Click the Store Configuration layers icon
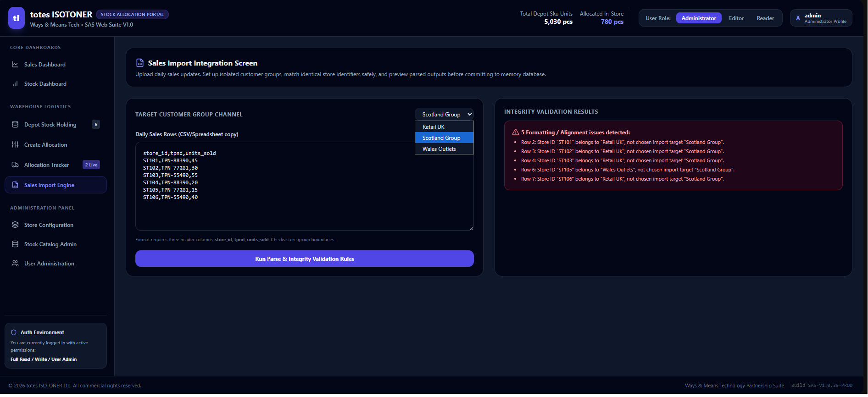This screenshot has width=868, height=397. (x=15, y=225)
